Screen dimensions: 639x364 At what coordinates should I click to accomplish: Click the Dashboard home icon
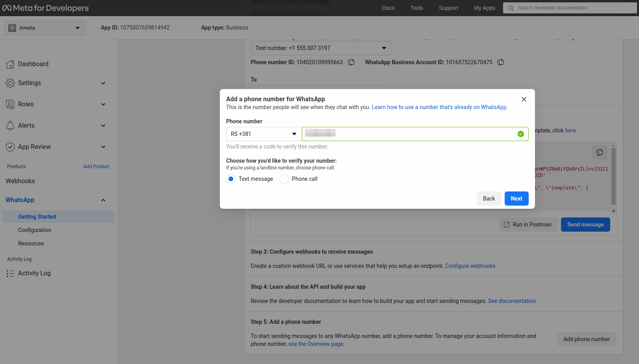point(10,64)
